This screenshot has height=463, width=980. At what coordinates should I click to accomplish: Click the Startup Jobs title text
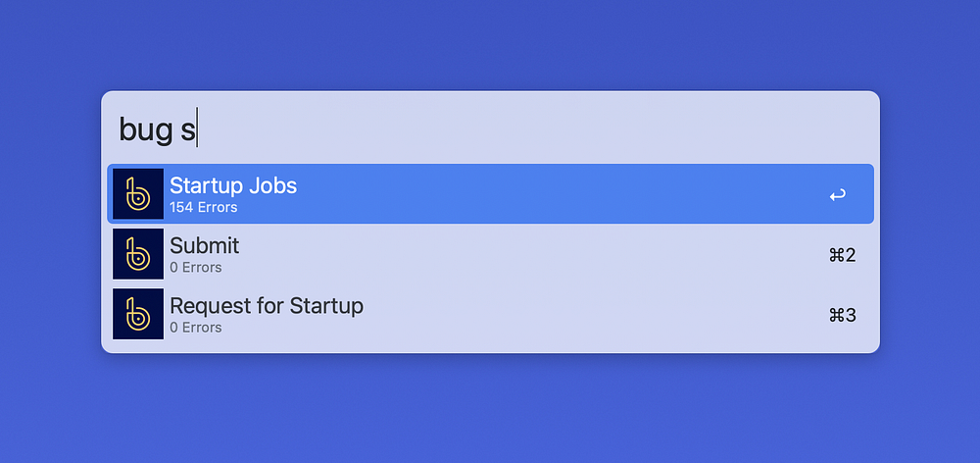233,185
